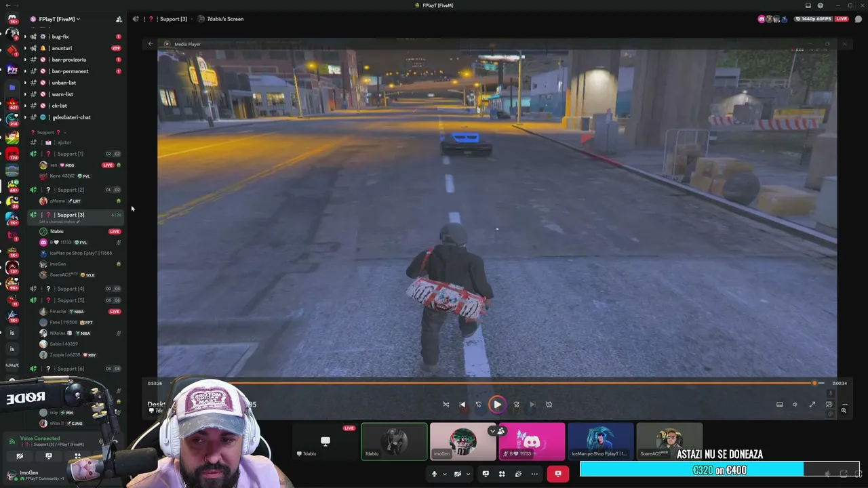The image size is (868, 488).
Task: Skip back 10 seconds in Media Player
Action: tap(479, 405)
